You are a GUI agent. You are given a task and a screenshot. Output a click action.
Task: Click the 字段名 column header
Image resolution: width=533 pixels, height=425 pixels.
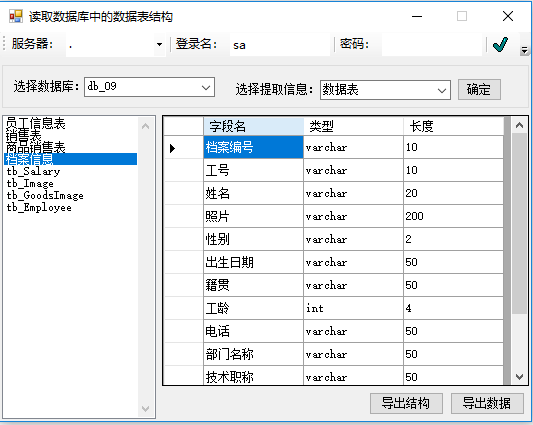click(x=254, y=126)
